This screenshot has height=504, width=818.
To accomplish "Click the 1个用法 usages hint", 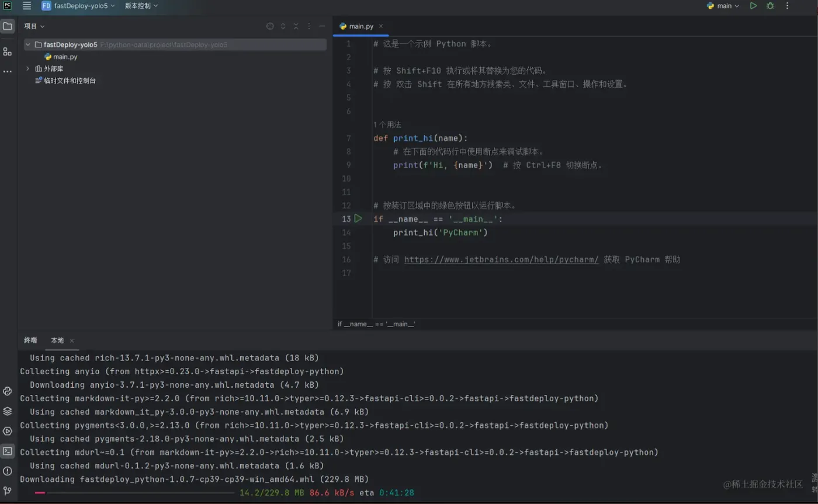I will (387, 125).
